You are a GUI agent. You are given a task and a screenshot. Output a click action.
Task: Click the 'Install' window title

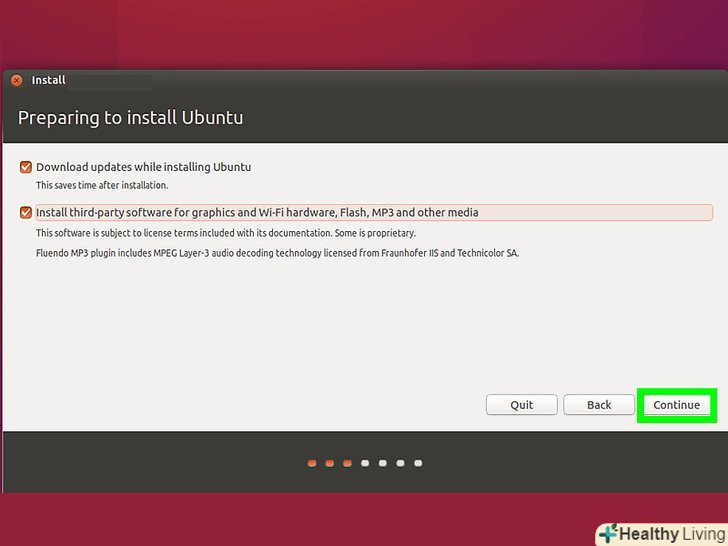coord(48,80)
